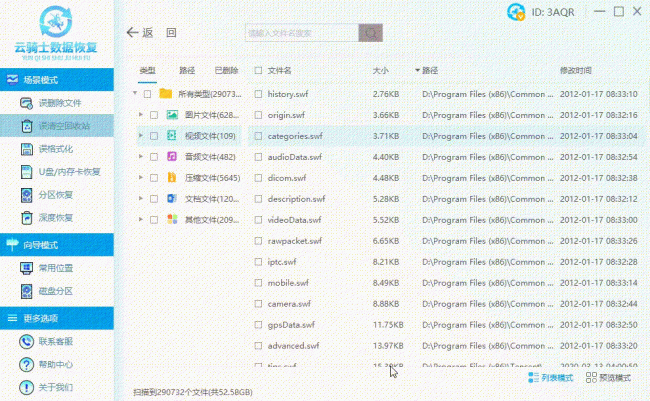Click the 向导模式 signpost icon
650x401 pixels.
[x=12, y=245]
